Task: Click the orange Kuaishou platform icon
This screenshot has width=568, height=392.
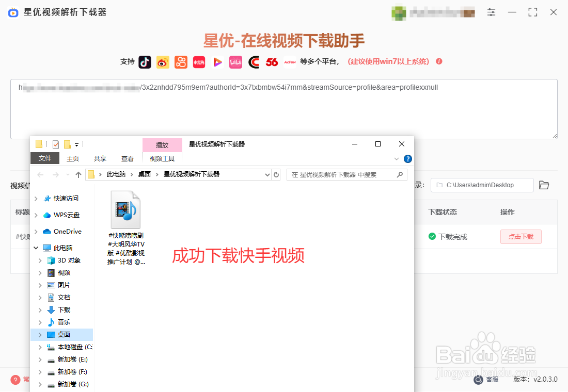Action: click(x=181, y=62)
